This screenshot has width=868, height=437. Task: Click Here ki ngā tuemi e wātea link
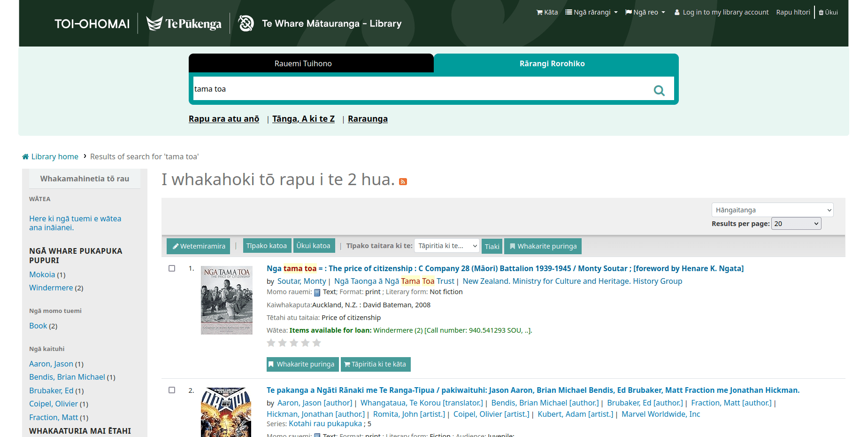point(75,223)
